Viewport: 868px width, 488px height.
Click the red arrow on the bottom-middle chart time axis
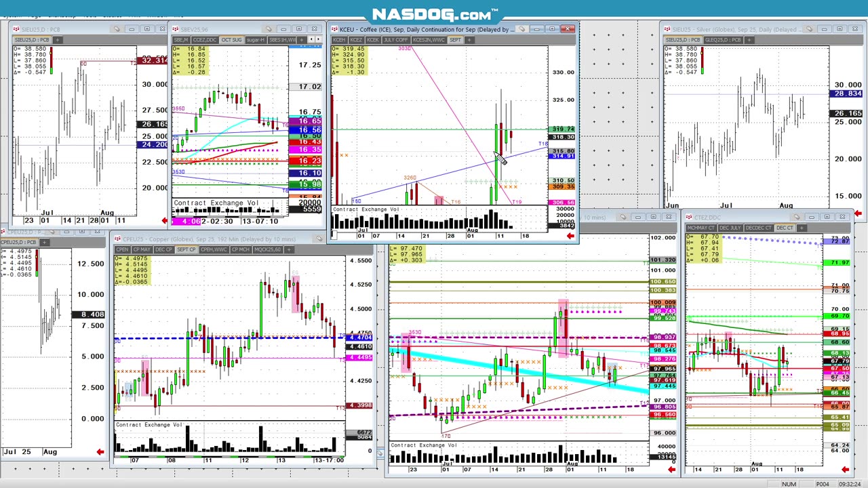(x=671, y=469)
